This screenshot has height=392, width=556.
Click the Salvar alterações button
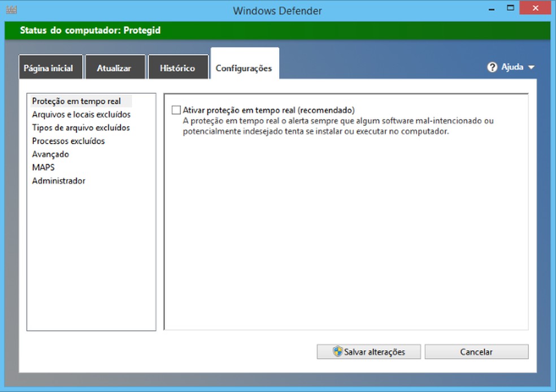coord(368,351)
